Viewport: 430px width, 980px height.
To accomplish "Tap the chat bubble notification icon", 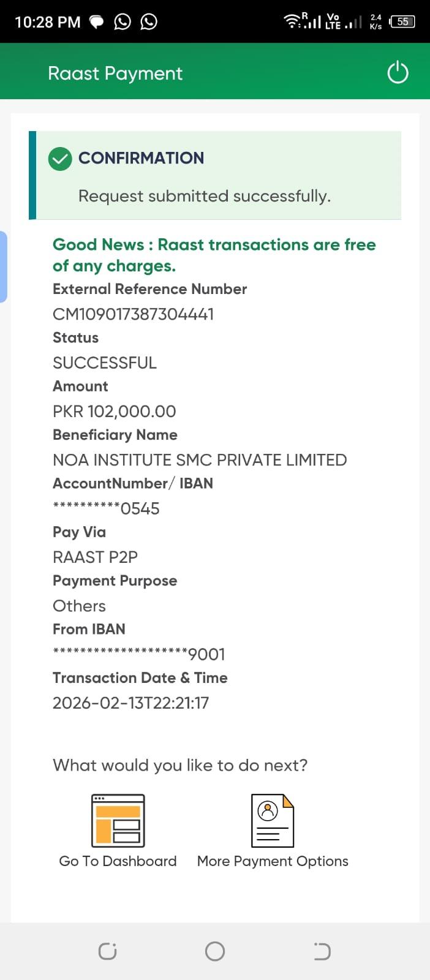I will pyautogui.click(x=97, y=22).
